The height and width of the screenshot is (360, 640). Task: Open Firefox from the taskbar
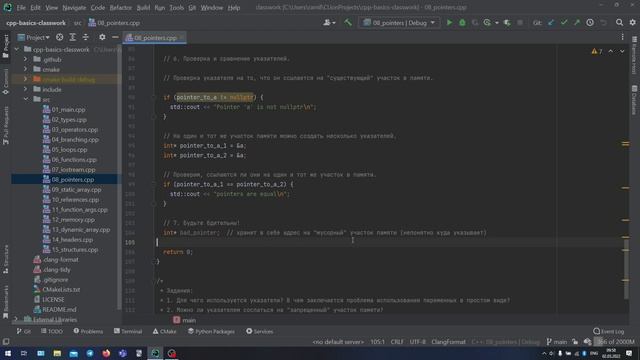point(106,353)
